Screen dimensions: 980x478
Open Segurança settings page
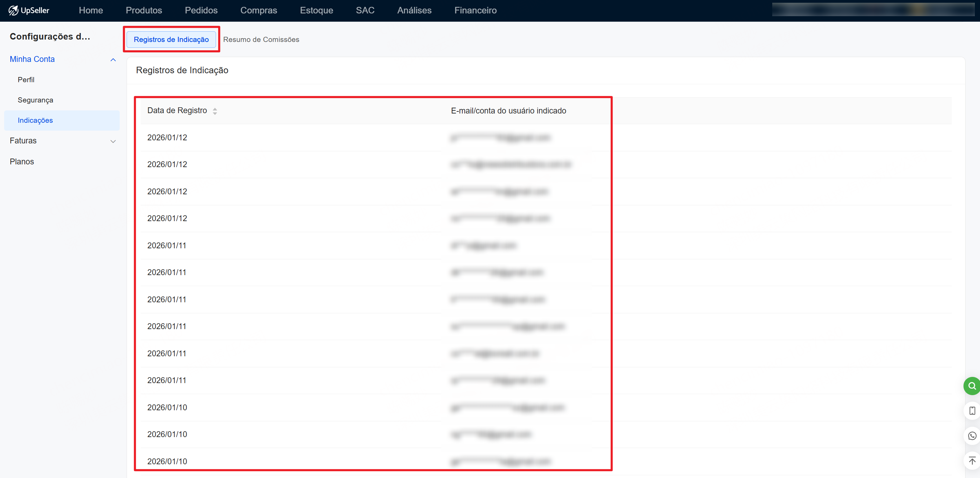35,100
